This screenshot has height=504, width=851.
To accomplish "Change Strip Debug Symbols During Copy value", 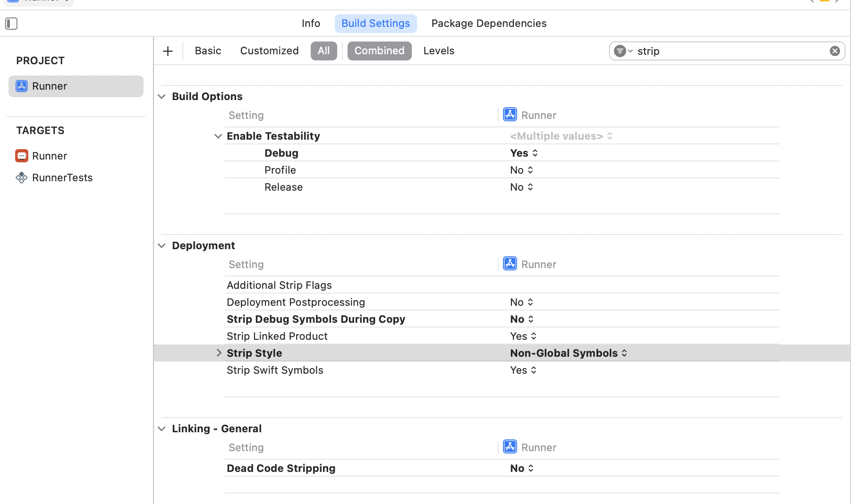I will 522,319.
